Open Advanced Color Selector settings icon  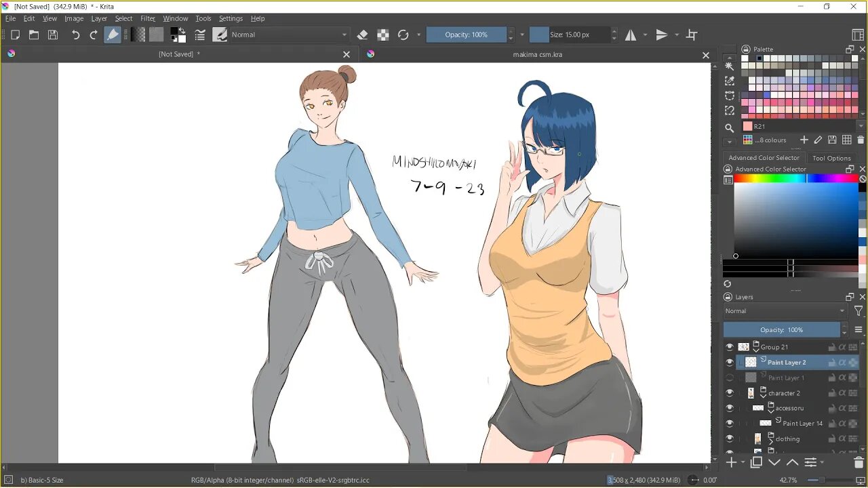(728, 180)
